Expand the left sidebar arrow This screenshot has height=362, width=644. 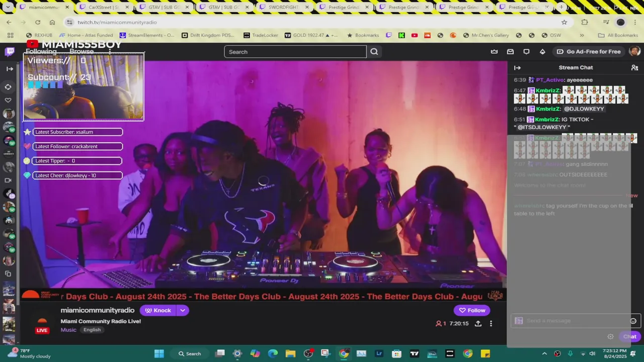click(x=10, y=69)
